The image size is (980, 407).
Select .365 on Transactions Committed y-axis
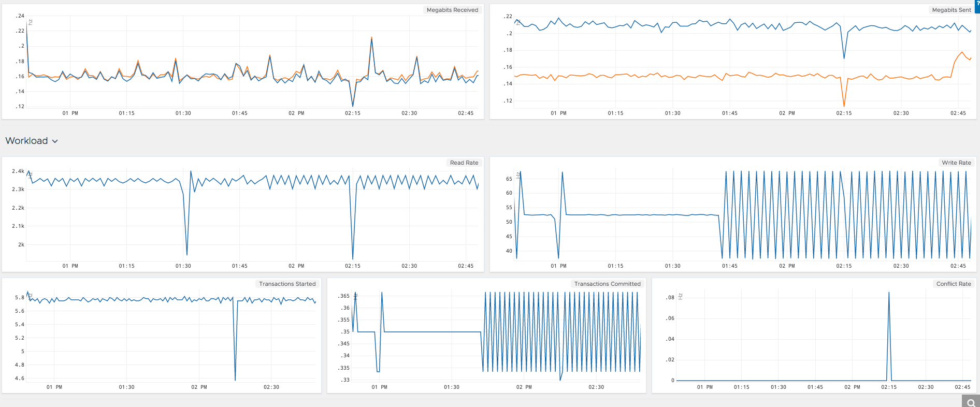point(344,296)
